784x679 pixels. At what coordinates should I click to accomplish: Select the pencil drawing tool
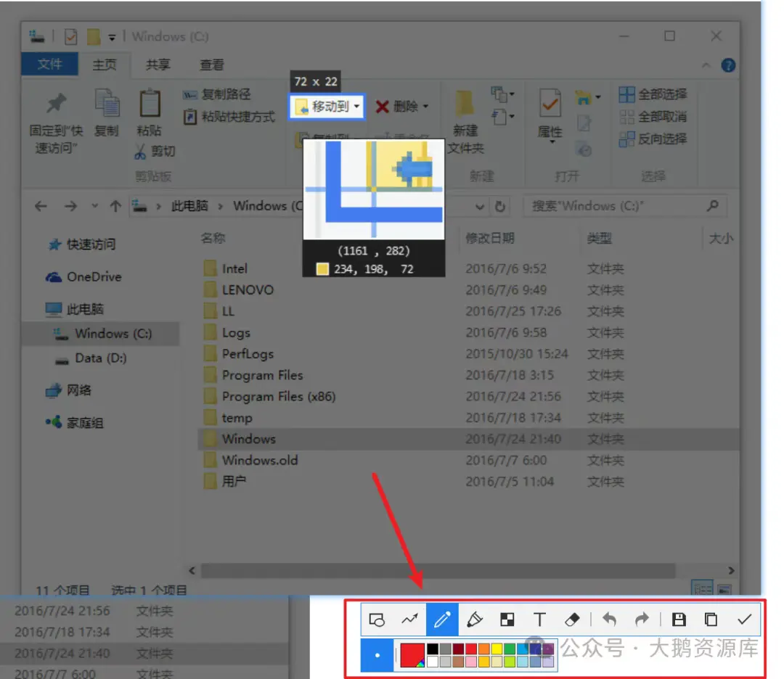click(442, 620)
